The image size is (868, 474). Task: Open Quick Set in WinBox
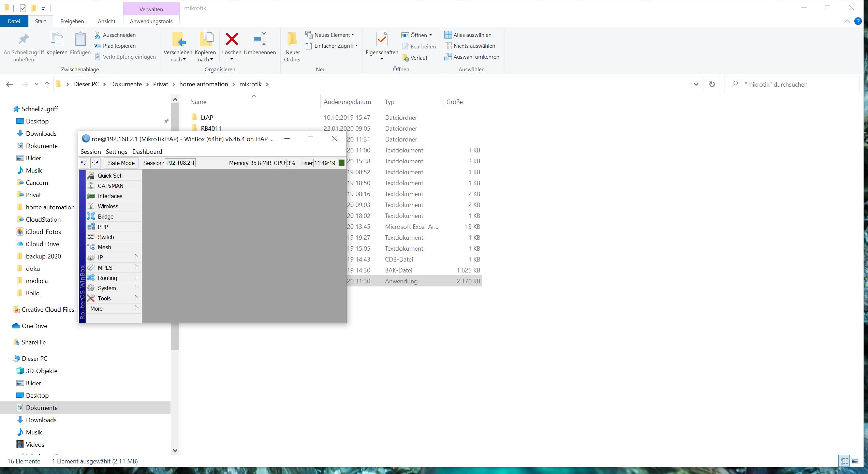tap(109, 176)
